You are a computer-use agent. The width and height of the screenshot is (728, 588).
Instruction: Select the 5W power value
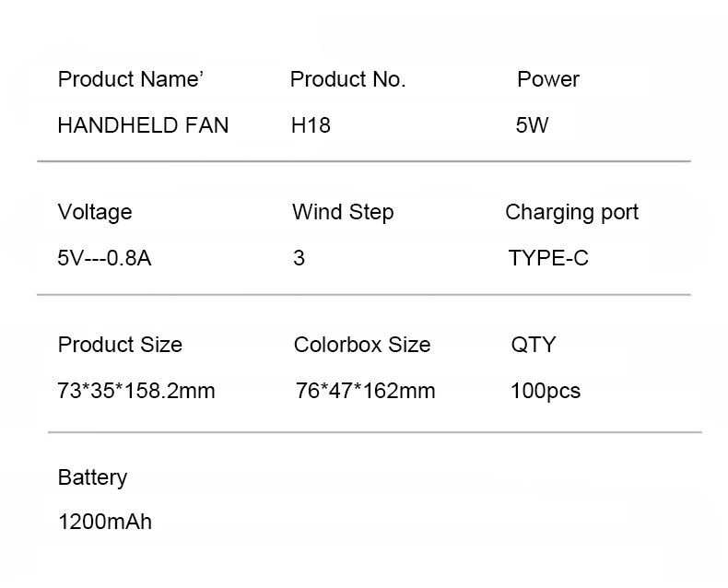[x=533, y=125]
